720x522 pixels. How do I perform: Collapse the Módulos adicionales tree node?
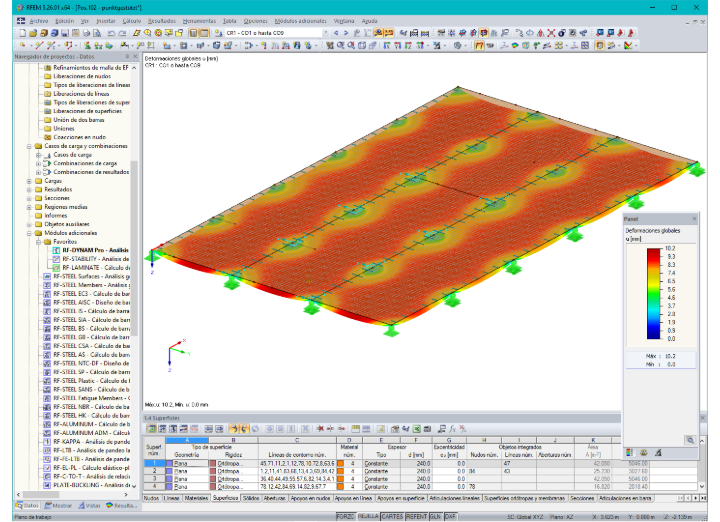(x=29, y=233)
